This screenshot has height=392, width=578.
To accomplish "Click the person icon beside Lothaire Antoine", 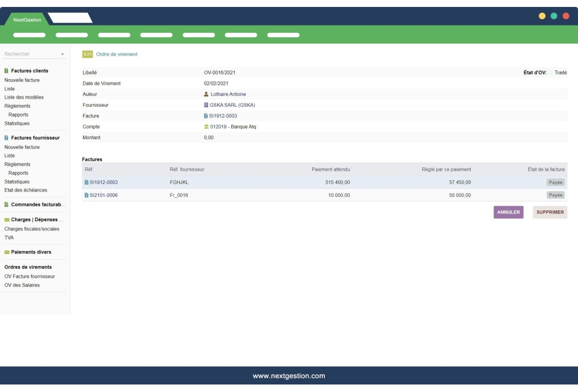I will click(206, 94).
